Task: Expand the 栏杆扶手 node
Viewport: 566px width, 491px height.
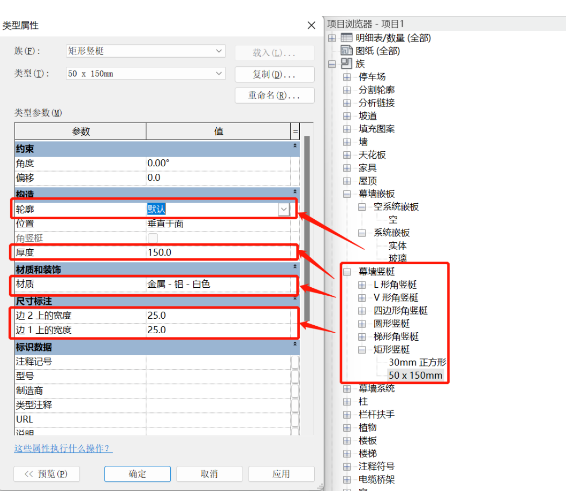Action: [347, 415]
